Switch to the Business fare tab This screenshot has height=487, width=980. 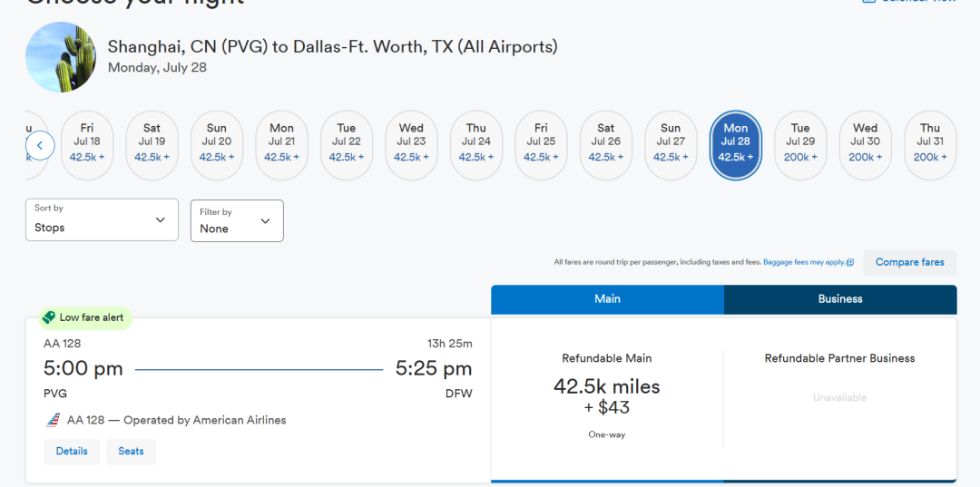[x=840, y=299]
